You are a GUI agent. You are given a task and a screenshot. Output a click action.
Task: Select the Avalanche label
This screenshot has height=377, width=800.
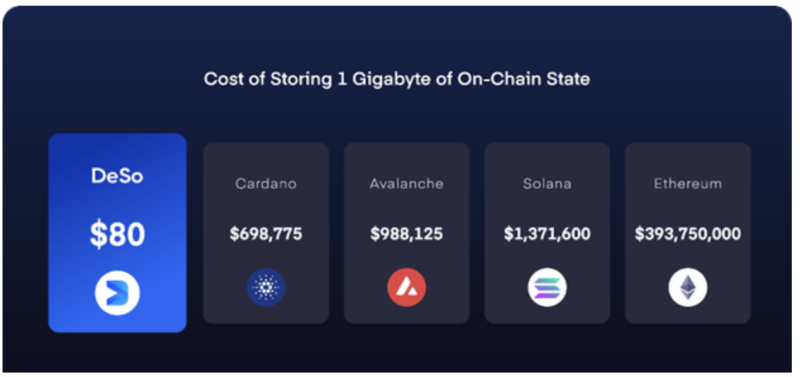click(407, 184)
